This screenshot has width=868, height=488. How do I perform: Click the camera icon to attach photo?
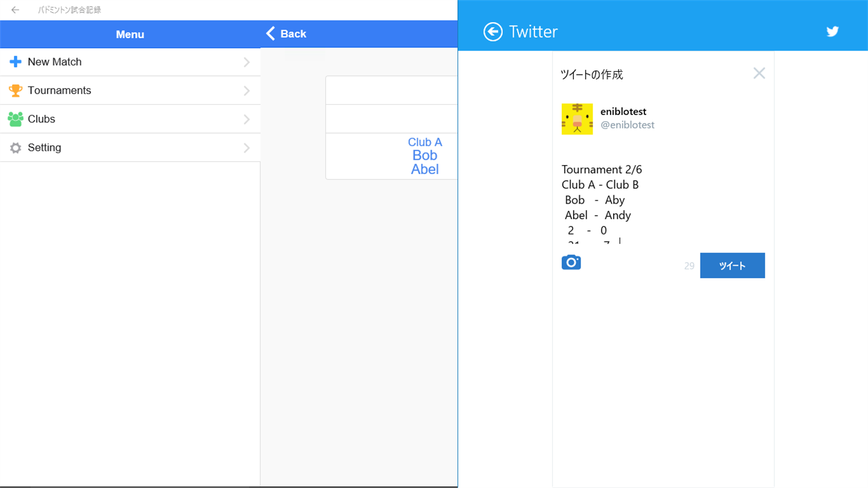click(x=571, y=262)
